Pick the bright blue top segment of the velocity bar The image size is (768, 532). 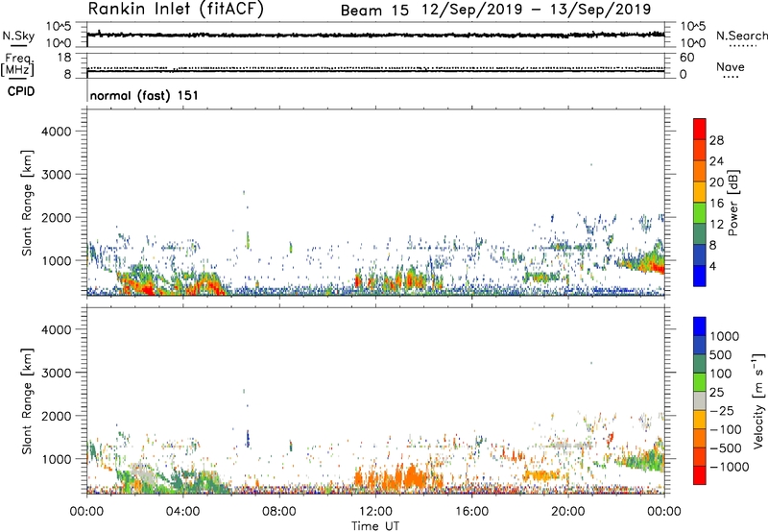click(x=700, y=326)
